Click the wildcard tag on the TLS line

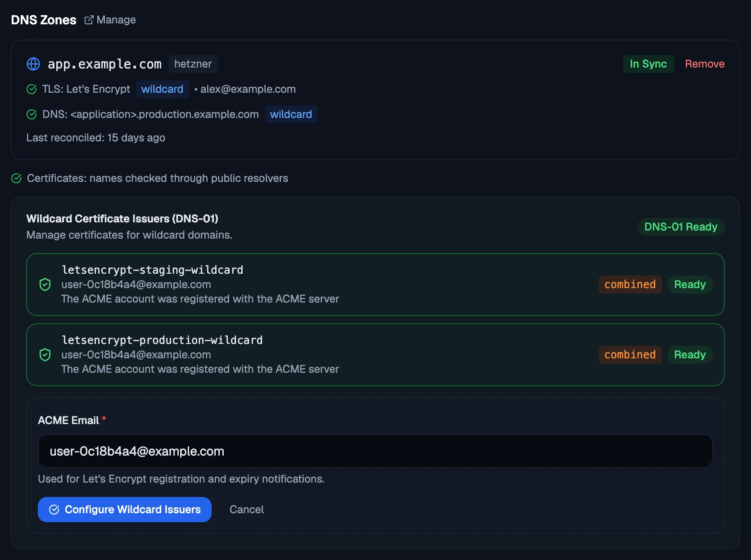coord(162,89)
